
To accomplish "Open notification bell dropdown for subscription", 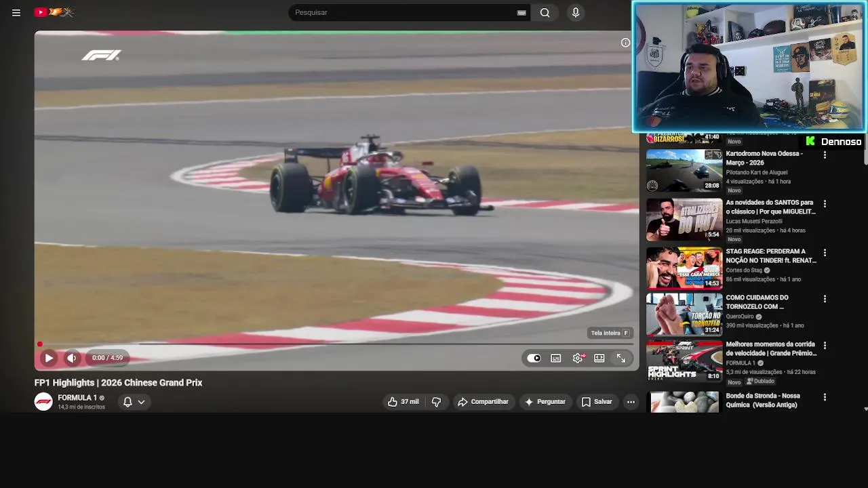I will (134, 402).
